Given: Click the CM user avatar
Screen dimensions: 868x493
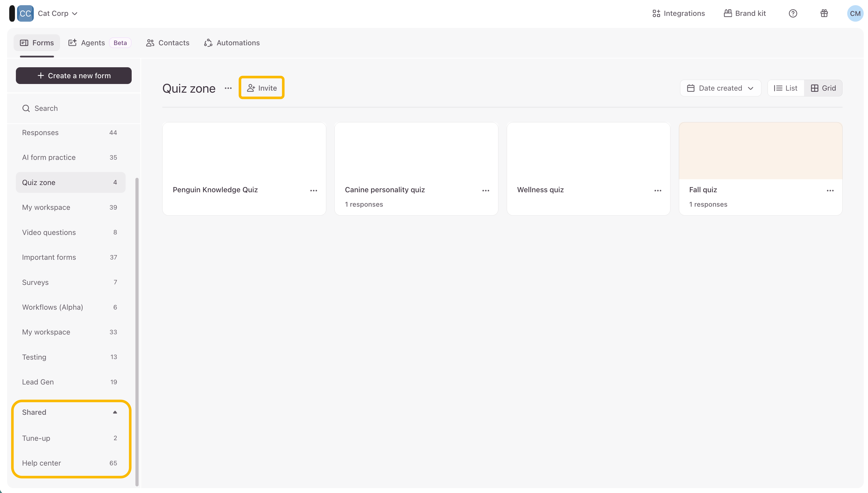Looking at the screenshot, I should [854, 14].
